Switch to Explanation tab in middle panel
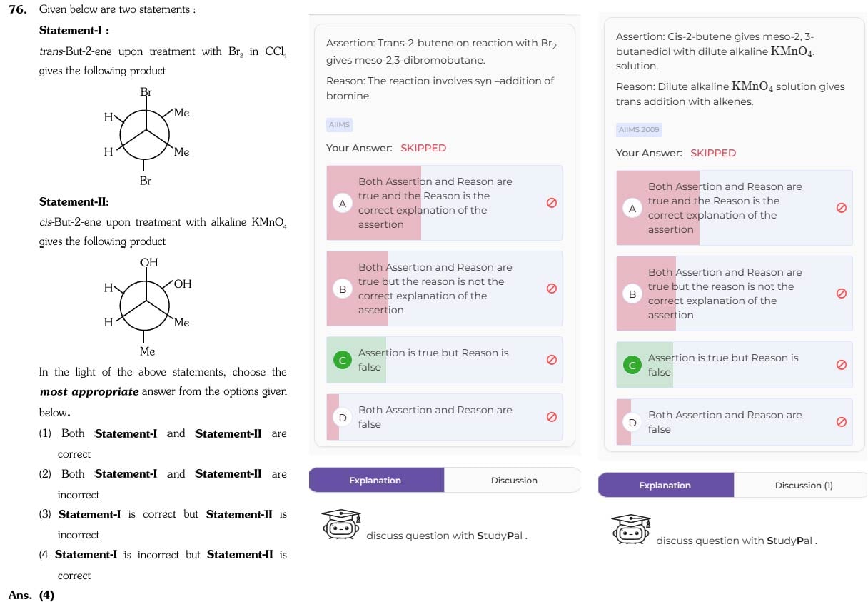The image size is (868, 602). 375,481
